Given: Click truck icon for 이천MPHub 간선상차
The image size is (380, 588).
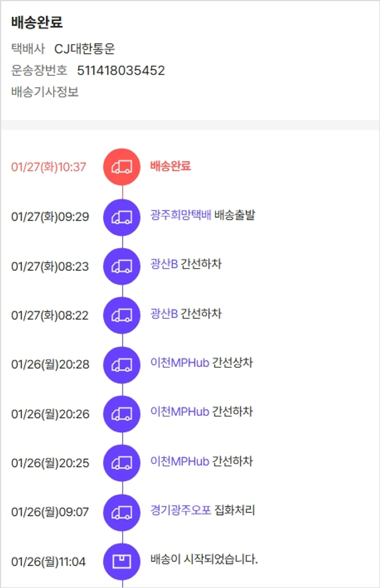Looking at the screenshot, I should (x=122, y=365).
